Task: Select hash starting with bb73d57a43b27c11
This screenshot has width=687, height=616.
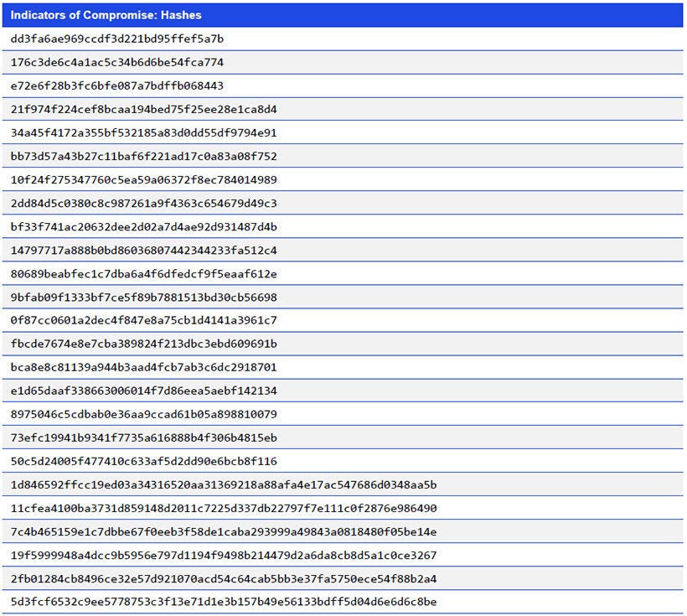Action: pos(144,156)
